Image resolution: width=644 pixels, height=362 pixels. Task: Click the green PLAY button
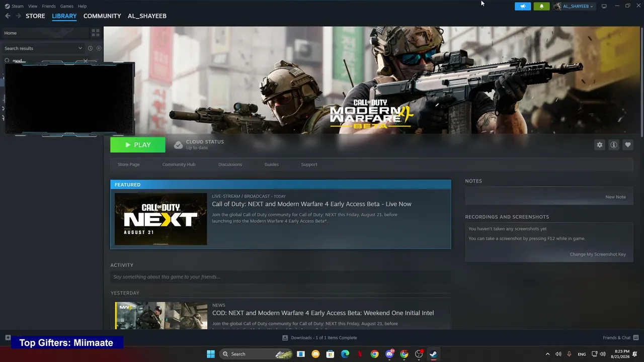pos(138,145)
